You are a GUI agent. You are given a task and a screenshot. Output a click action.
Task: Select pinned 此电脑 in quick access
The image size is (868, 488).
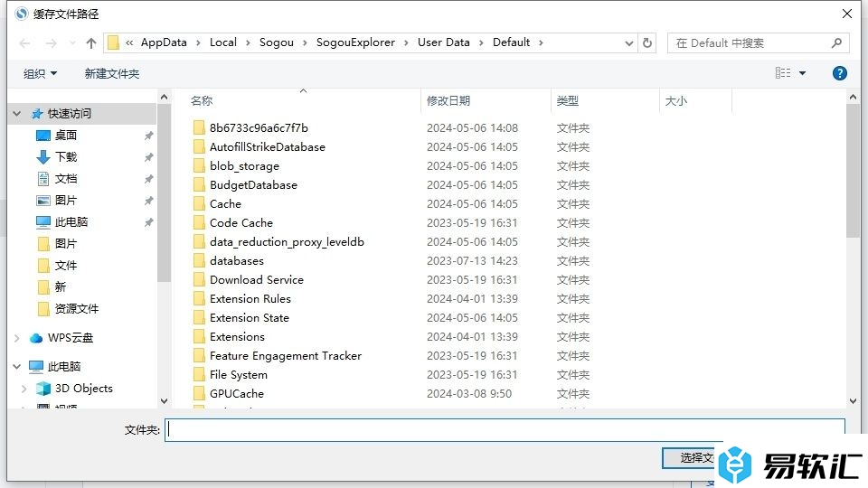71,222
